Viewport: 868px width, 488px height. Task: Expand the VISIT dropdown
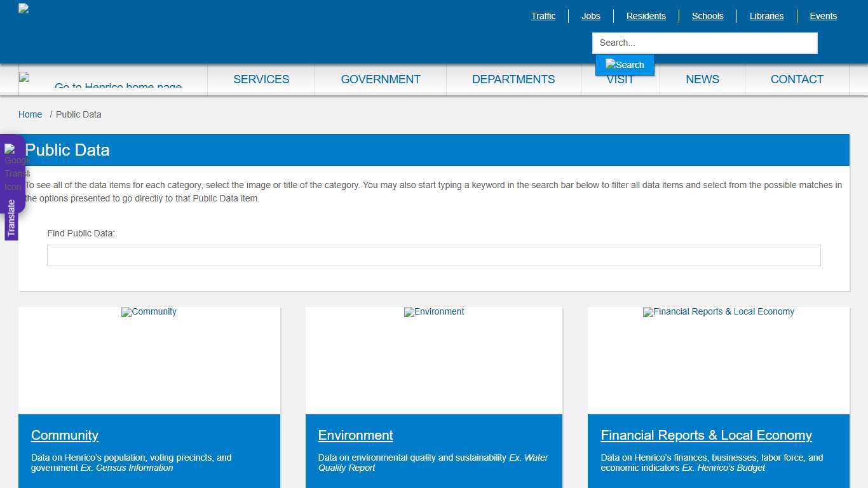620,79
